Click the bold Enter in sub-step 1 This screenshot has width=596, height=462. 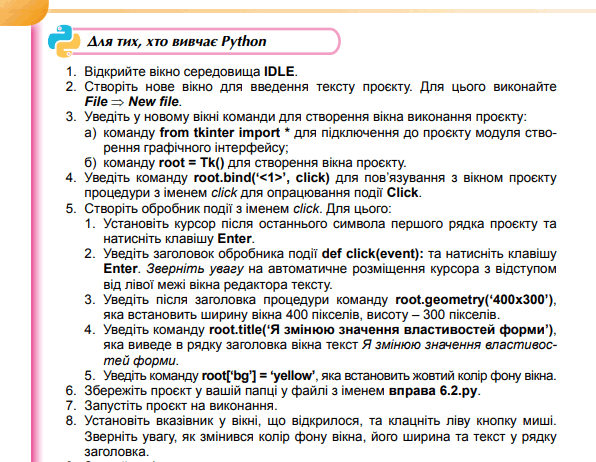[x=235, y=239]
